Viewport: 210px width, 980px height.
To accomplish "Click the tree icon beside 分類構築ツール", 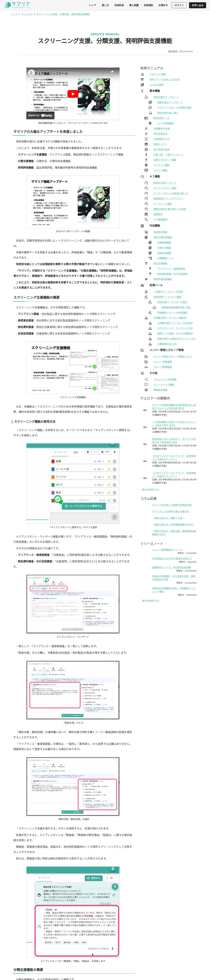I will tap(150, 258).
